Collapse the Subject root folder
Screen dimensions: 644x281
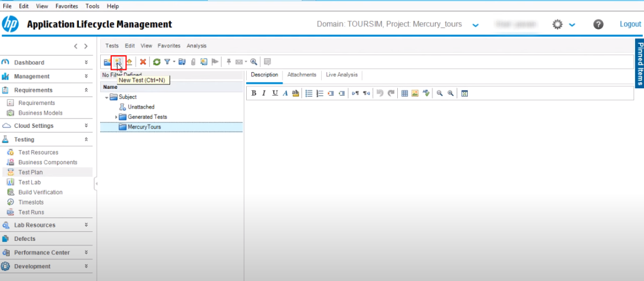107,97
